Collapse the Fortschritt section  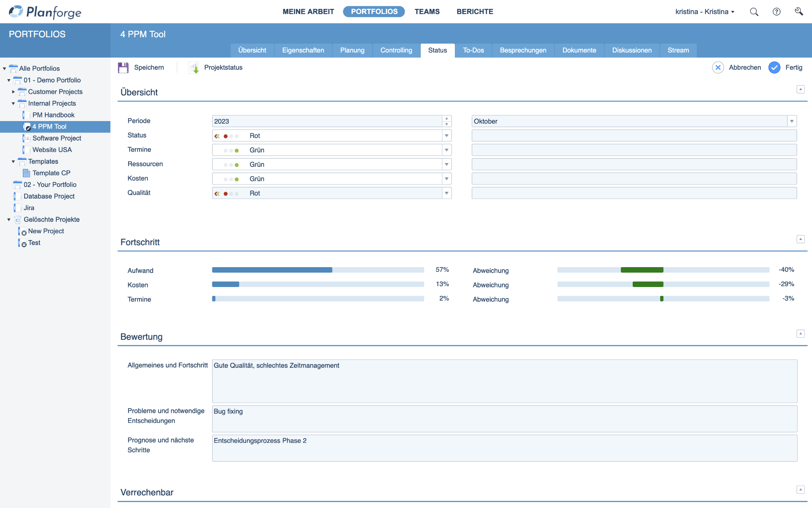(x=800, y=239)
